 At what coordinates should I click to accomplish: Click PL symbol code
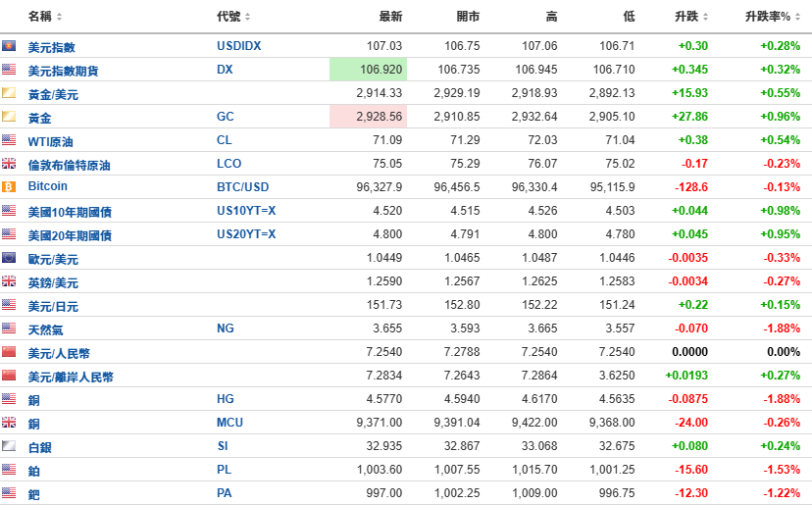[x=224, y=470]
